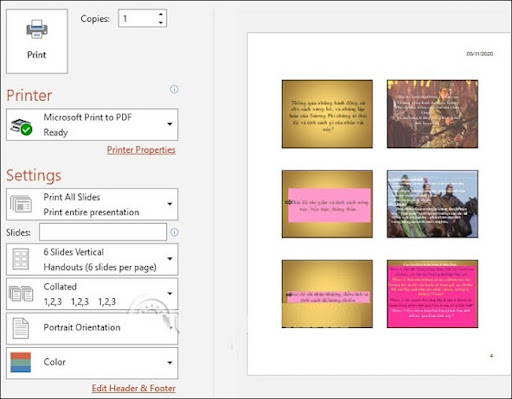Click the Print button with printer icon

tap(37, 41)
